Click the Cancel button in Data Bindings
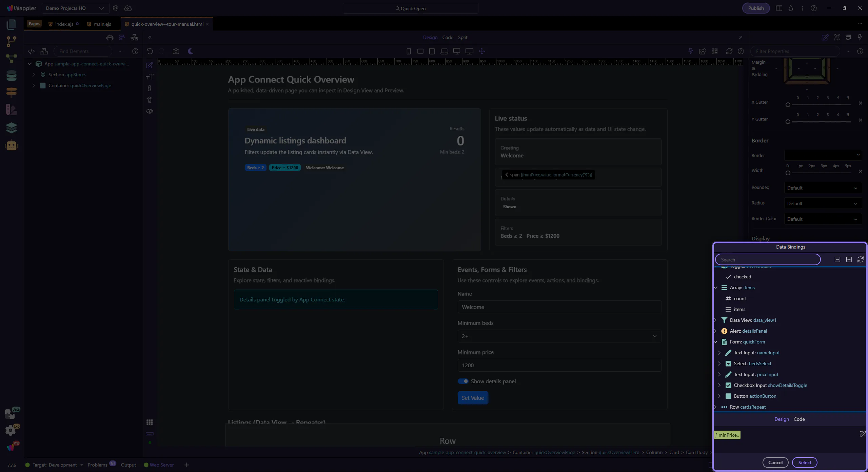868x472 pixels. (775, 463)
